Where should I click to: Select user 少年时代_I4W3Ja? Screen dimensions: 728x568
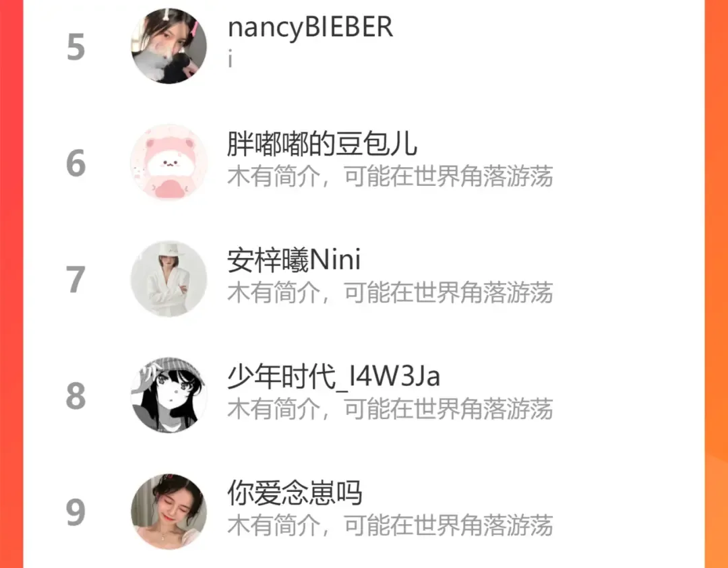point(334,377)
